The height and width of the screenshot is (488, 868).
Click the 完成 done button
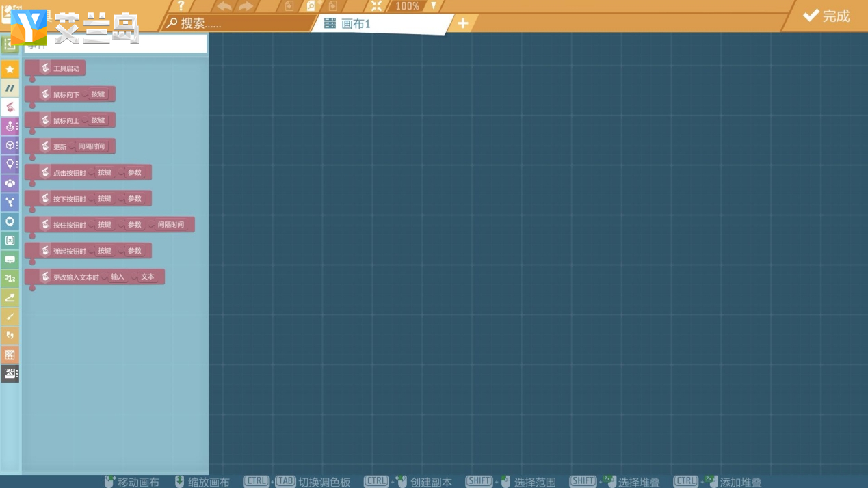tap(826, 16)
